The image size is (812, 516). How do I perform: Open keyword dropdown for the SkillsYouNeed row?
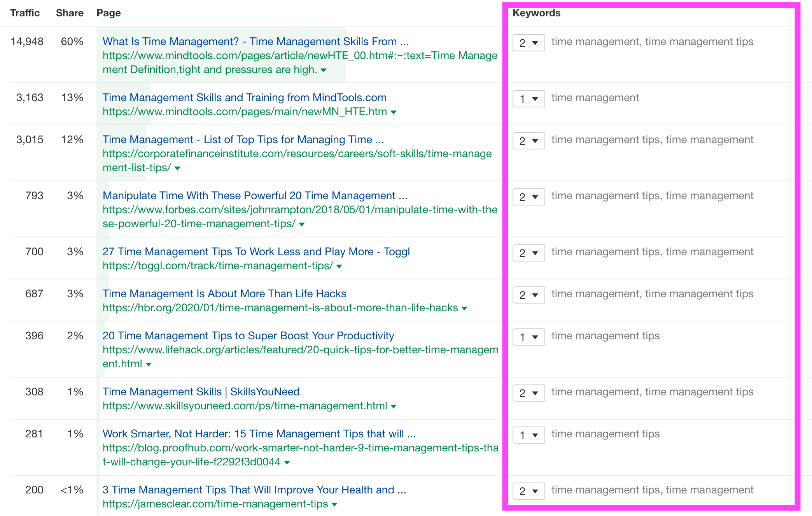[x=528, y=393]
